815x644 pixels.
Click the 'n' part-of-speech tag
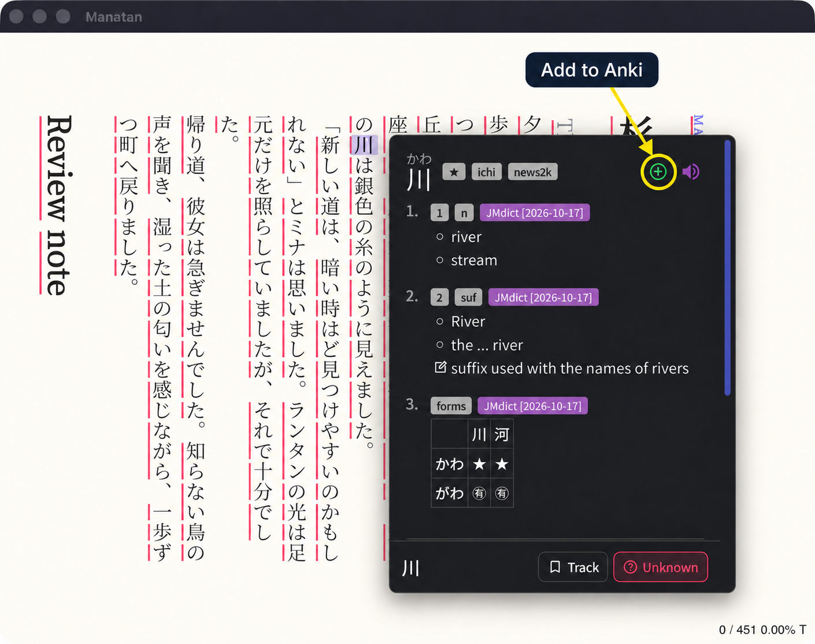tap(464, 213)
